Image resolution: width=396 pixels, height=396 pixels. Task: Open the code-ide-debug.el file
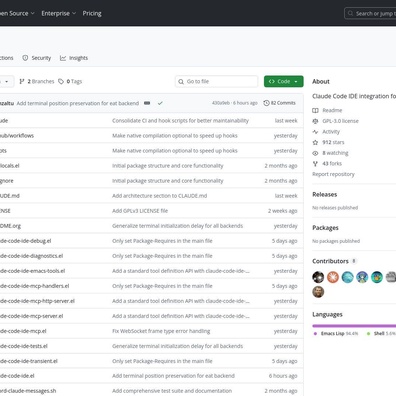point(26,241)
